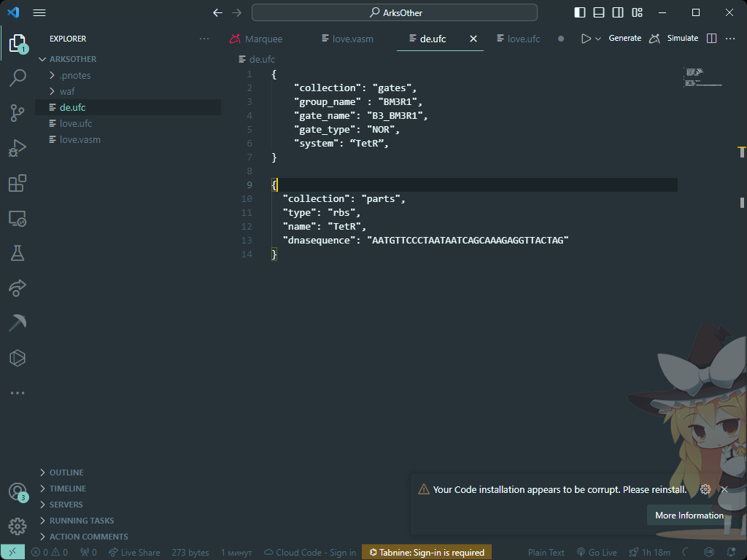Expand the .pnotes folder
This screenshot has height=560, width=747.
click(x=75, y=75)
